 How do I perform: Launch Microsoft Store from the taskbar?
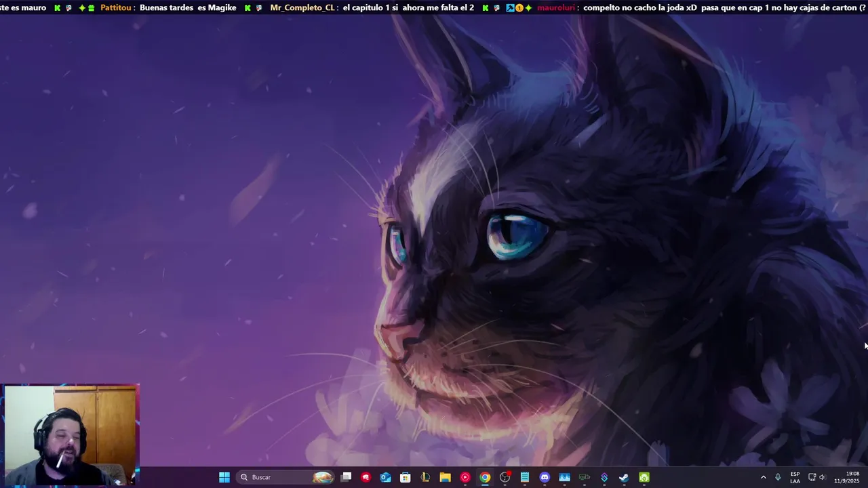[x=406, y=477]
